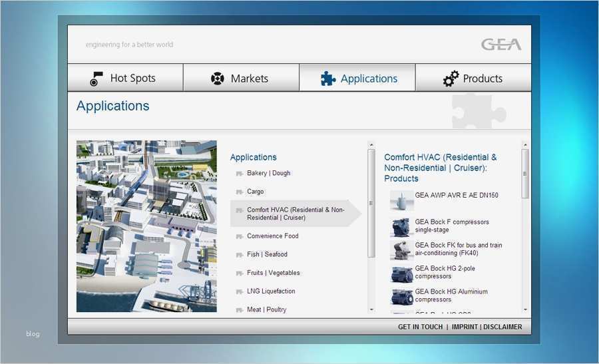
Task: Select the Applications tab
Action: (x=357, y=78)
